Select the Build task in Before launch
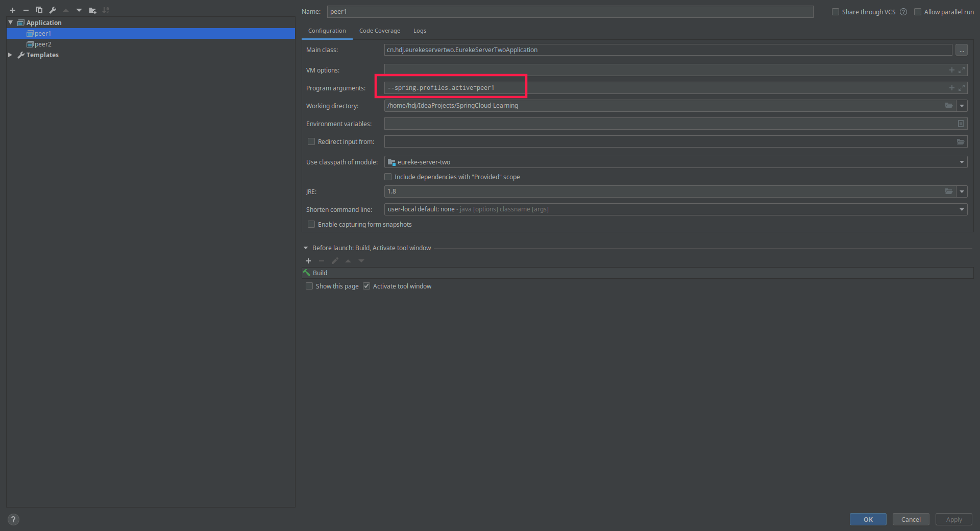 point(638,273)
